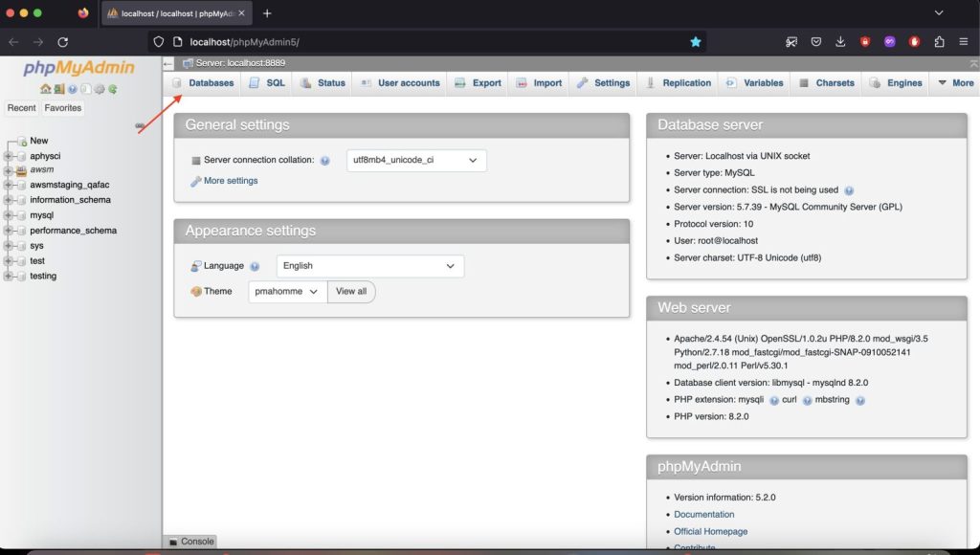Open the Language dropdown showing English

click(x=370, y=266)
